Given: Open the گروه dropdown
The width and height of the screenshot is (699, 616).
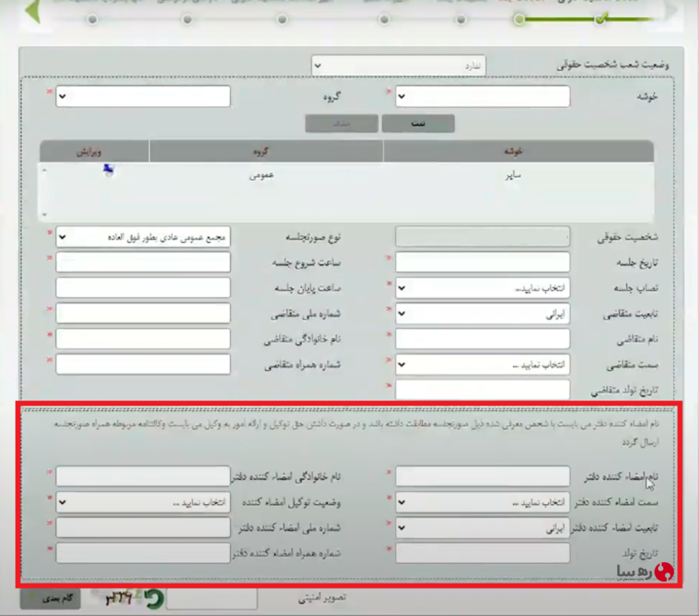Looking at the screenshot, I should (x=143, y=96).
